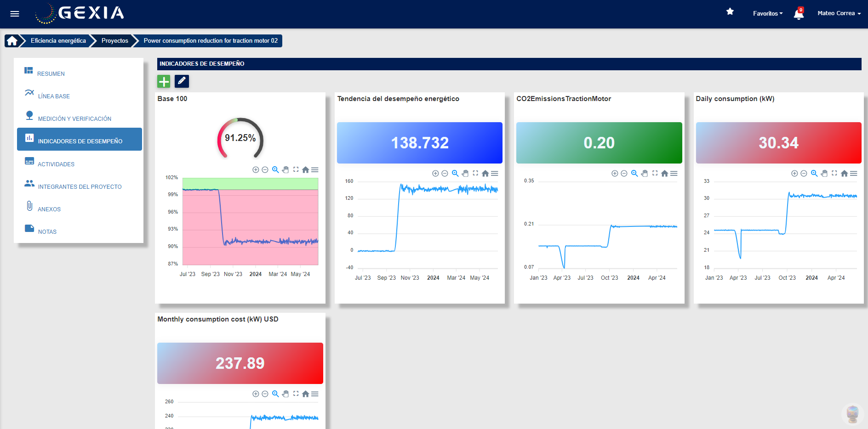Image resolution: width=868 pixels, height=429 pixels.
Task: Click the green plus icon to add an indicator
Action: coord(164,81)
